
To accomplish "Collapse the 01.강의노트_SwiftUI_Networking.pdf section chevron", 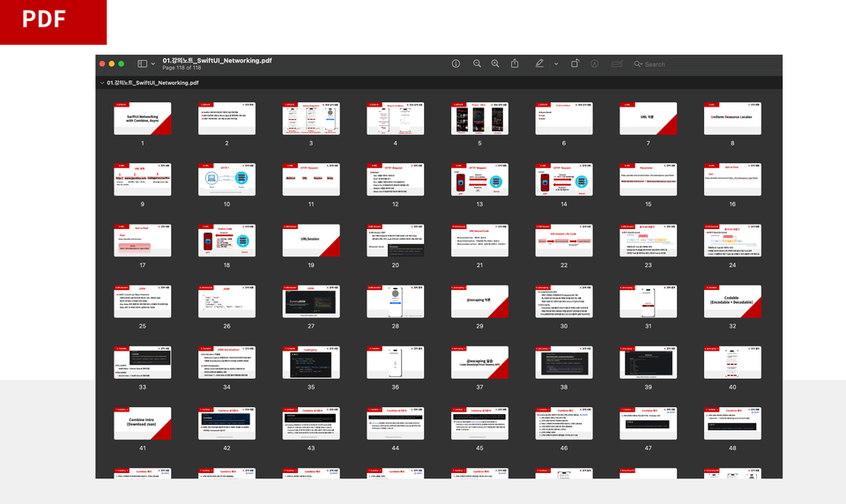I will click(102, 83).
